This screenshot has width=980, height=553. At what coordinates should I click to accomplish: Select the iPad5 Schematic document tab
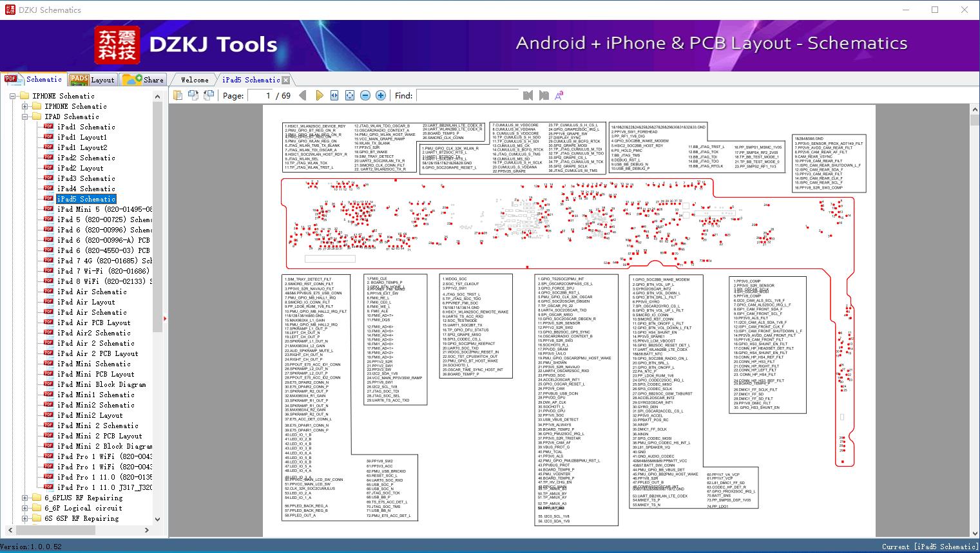[x=251, y=80]
